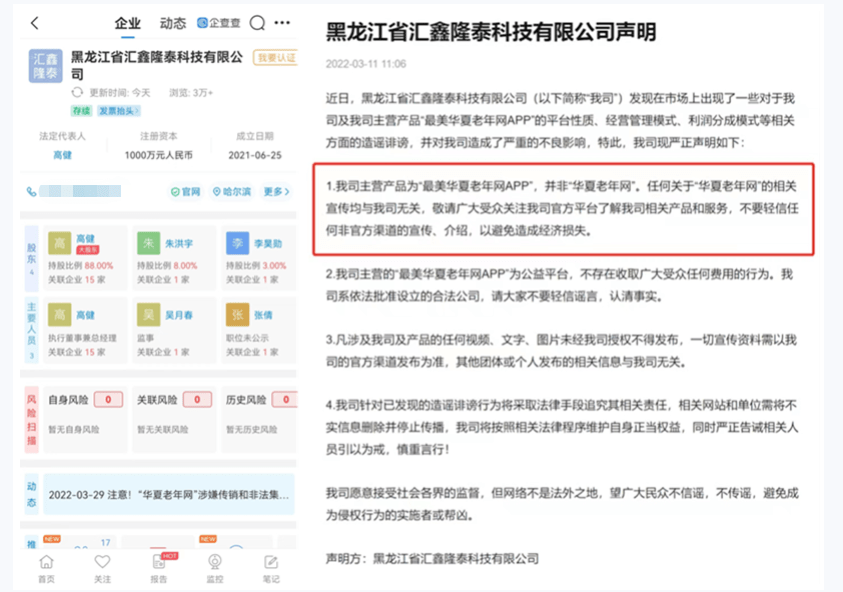Viewport: 843px width, 592px height.
Task: Tap the 哈尔滨 location button
Action: click(233, 192)
